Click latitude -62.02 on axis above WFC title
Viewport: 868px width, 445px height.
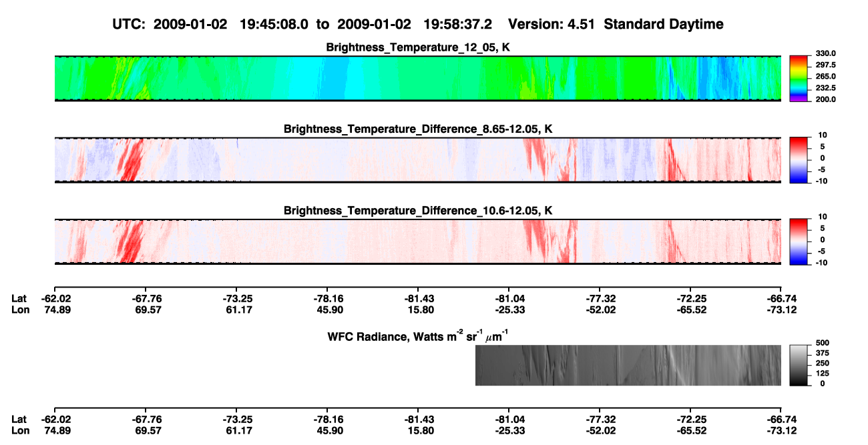(x=55, y=298)
